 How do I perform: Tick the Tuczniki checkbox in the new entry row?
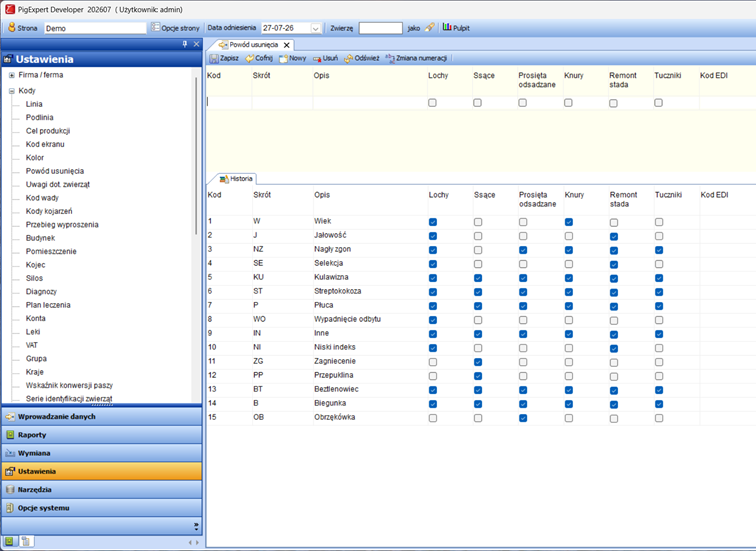tap(659, 103)
